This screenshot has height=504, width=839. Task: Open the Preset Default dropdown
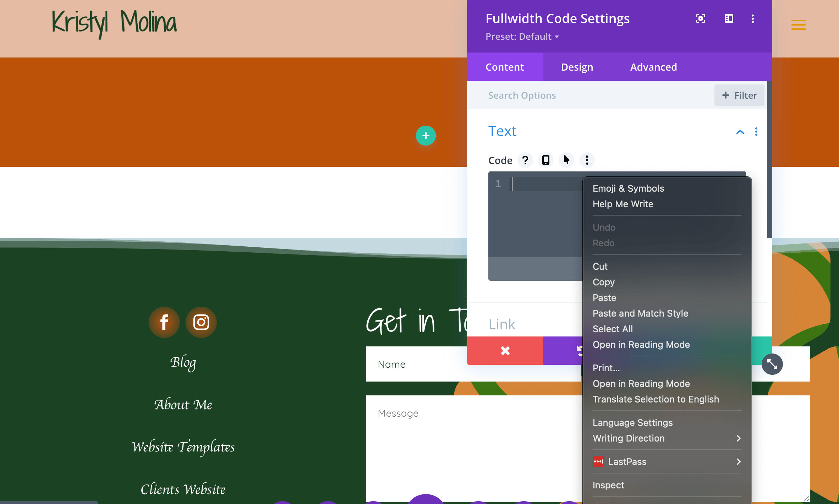522,37
